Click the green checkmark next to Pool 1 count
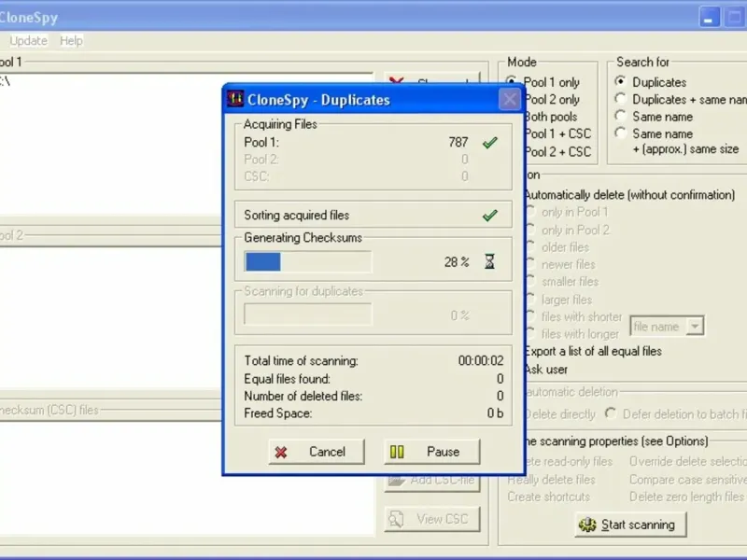Image resolution: width=747 pixels, height=560 pixels. (x=489, y=143)
